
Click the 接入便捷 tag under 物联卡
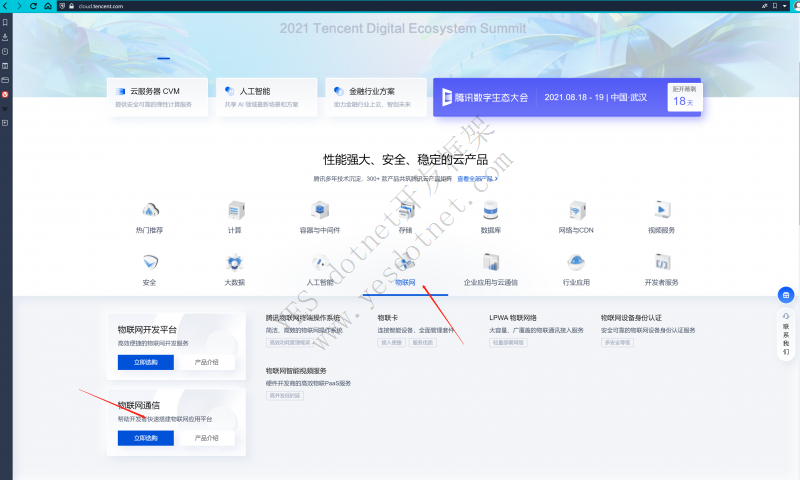(392, 343)
